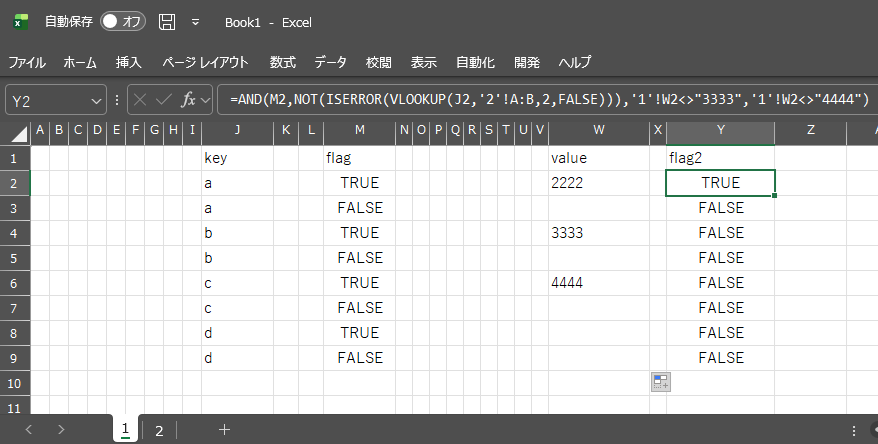This screenshot has height=444, width=878.
Task: Select cell W1 containing value
Action: click(599, 158)
